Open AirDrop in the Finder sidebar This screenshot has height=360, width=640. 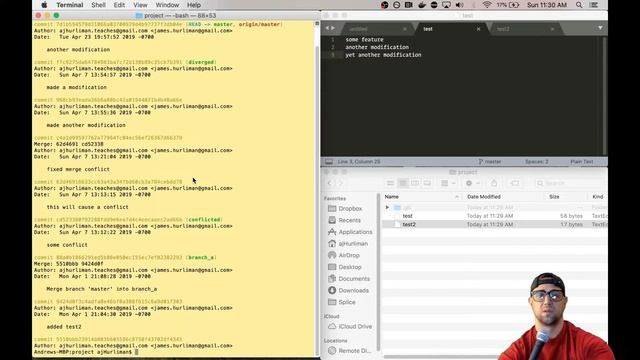coord(344,256)
